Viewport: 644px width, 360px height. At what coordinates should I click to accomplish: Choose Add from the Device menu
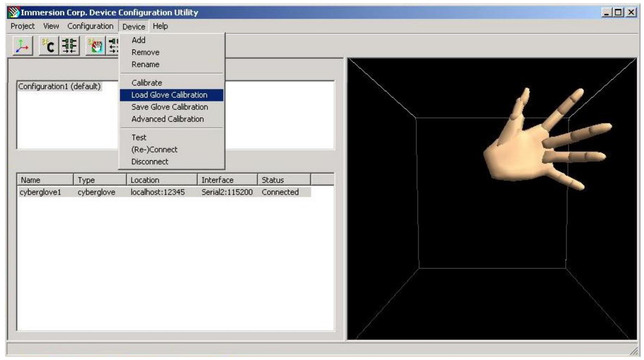pos(172,40)
